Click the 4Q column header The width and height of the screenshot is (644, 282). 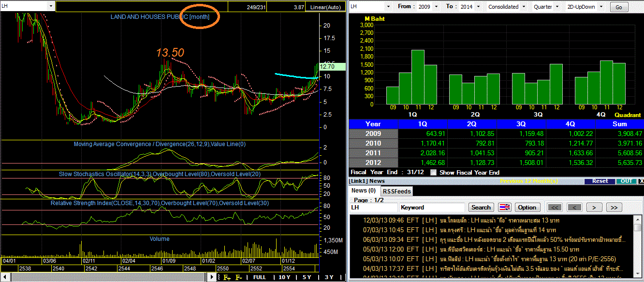click(x=571, y=124)
